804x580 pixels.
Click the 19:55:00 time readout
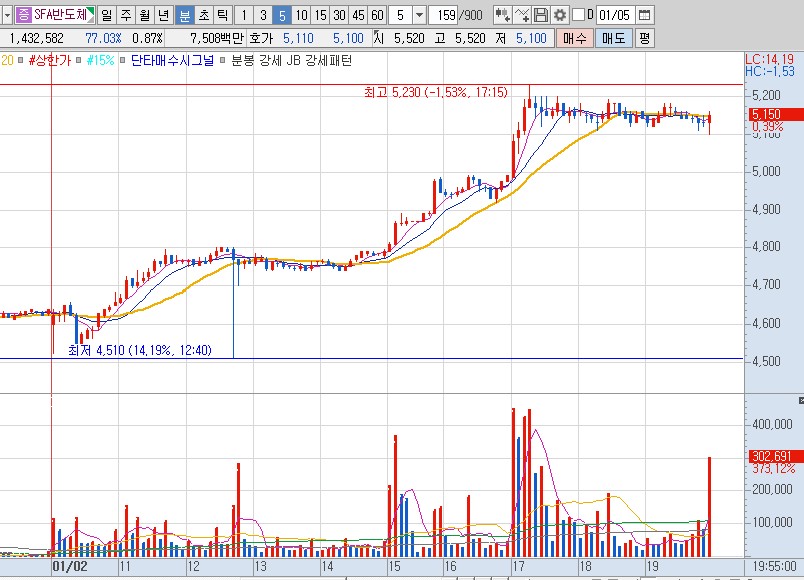pyautogui.click(x=774, y=567)
